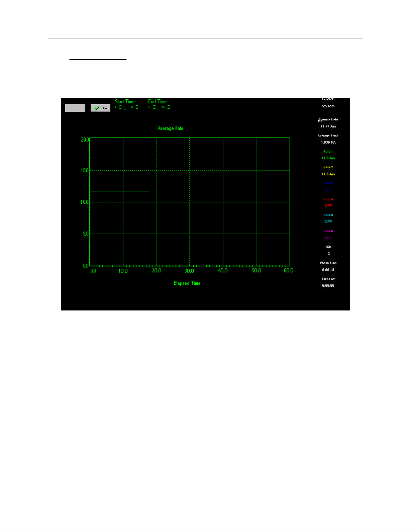Click the green Rate 1 readout
This screenshot has width=411, height=532.
point(328,158)
